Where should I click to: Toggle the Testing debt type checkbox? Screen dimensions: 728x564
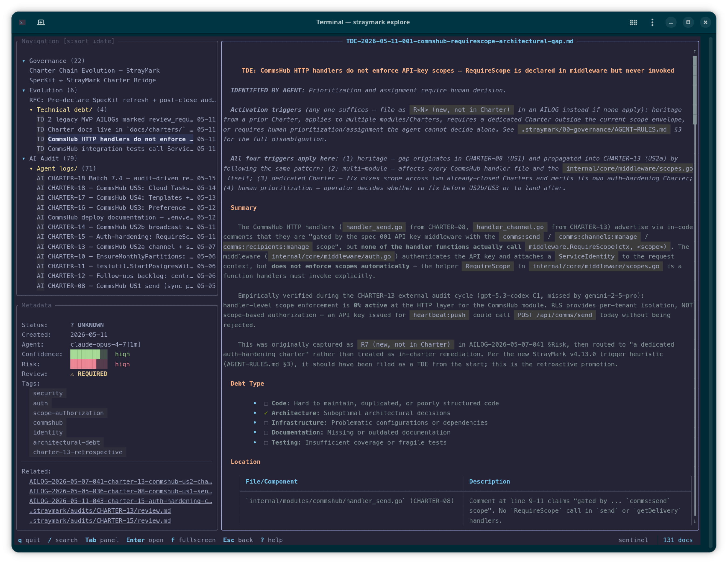[x=266, y=442]
